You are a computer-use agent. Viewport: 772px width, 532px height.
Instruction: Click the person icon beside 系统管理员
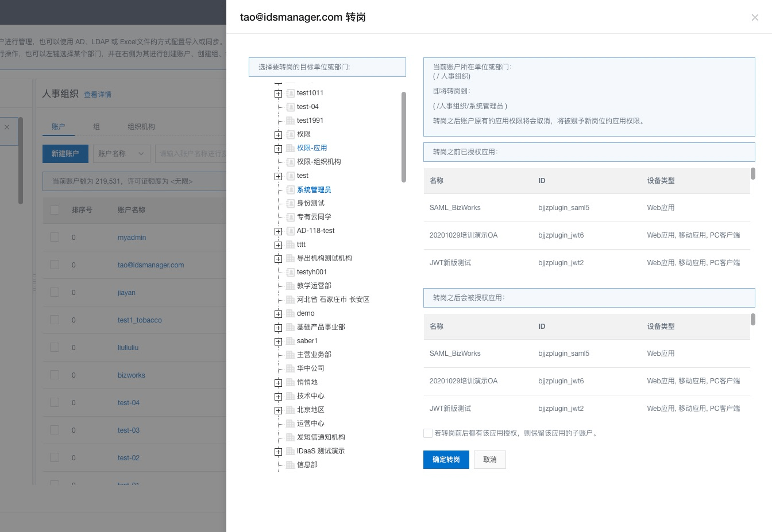pos(291,190)
